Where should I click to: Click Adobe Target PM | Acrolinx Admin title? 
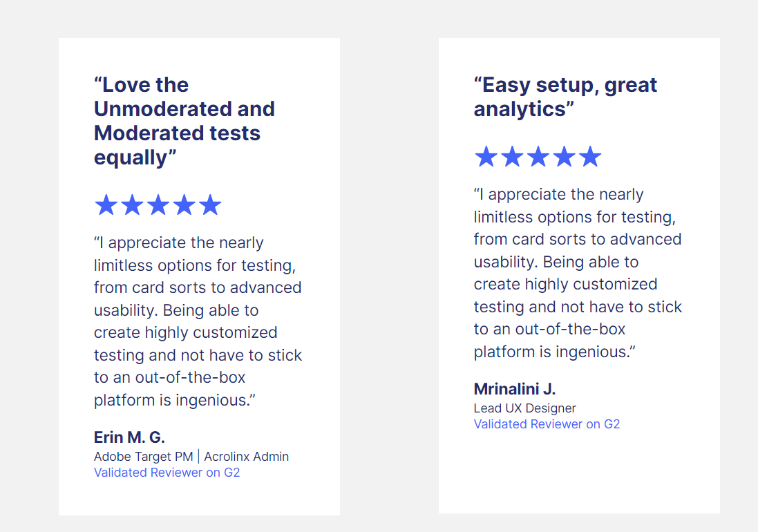click(x=191, y=457)
